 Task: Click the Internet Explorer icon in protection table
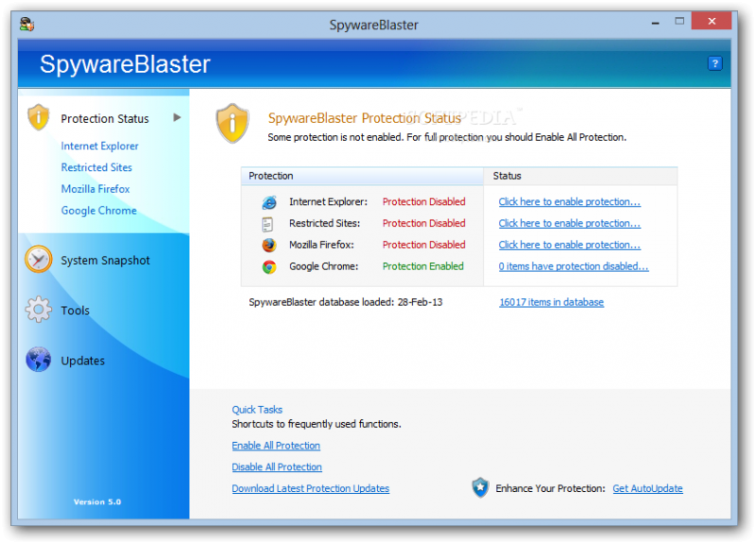[269, 202]
